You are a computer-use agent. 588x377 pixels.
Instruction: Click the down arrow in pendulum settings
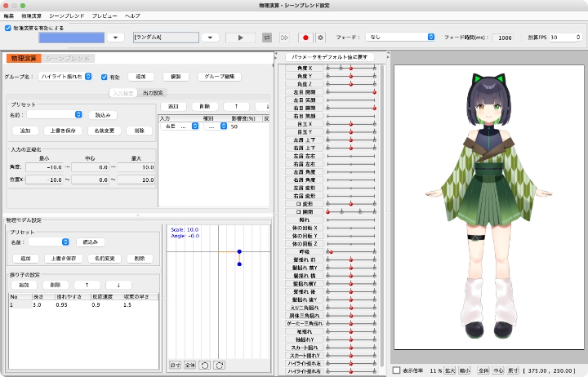pyautogui.click(x=118, y=285)
